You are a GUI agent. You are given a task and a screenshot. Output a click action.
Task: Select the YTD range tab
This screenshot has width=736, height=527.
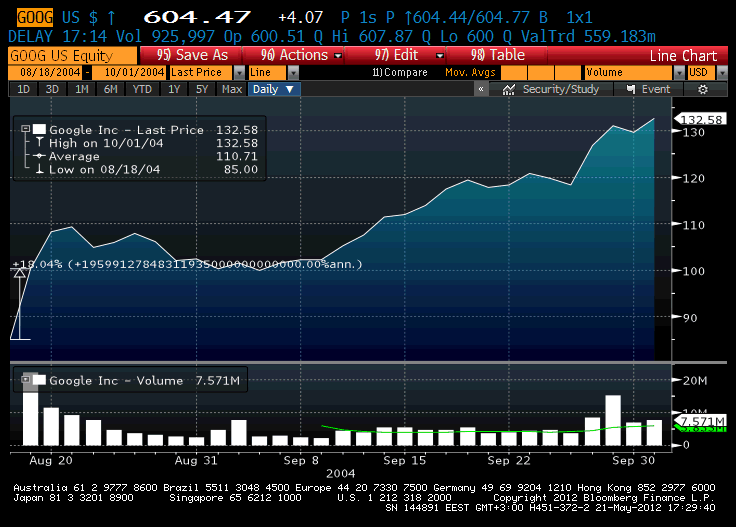pos(142,89)
